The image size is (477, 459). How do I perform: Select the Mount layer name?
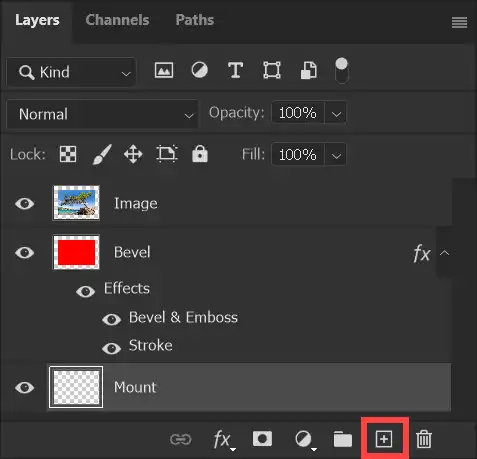[135, 387]
